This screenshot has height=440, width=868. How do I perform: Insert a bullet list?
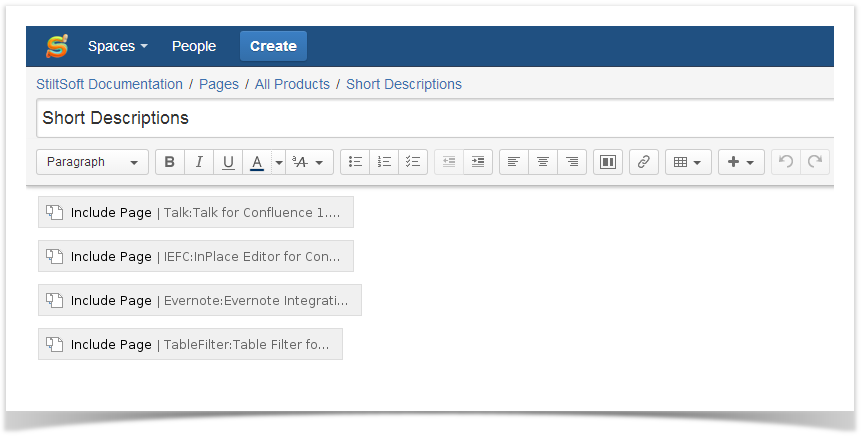355,162
